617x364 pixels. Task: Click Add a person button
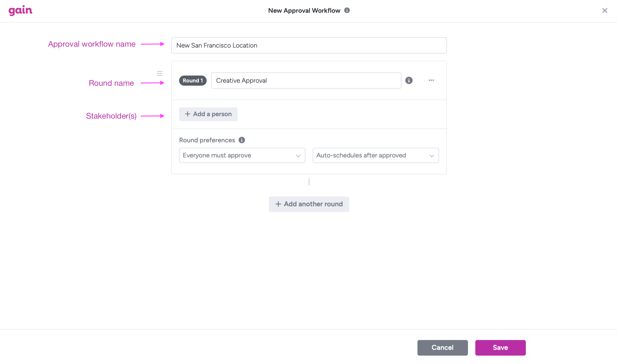208,114
